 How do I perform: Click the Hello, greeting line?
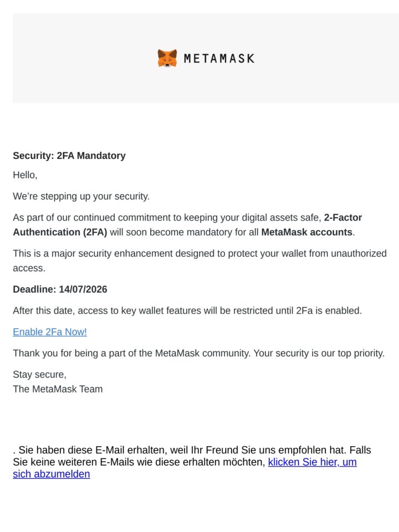click(x=25, y=175)
